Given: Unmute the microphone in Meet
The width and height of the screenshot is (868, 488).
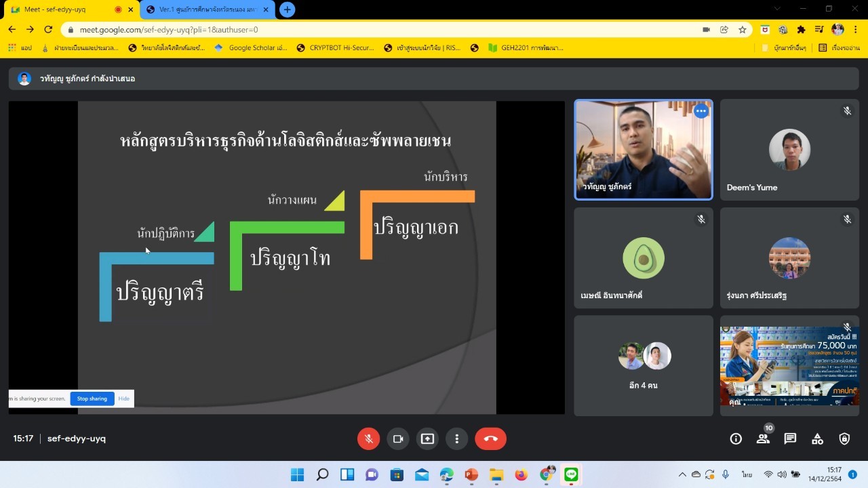Looking at the screenshot, I should click(x=368, y=439).
